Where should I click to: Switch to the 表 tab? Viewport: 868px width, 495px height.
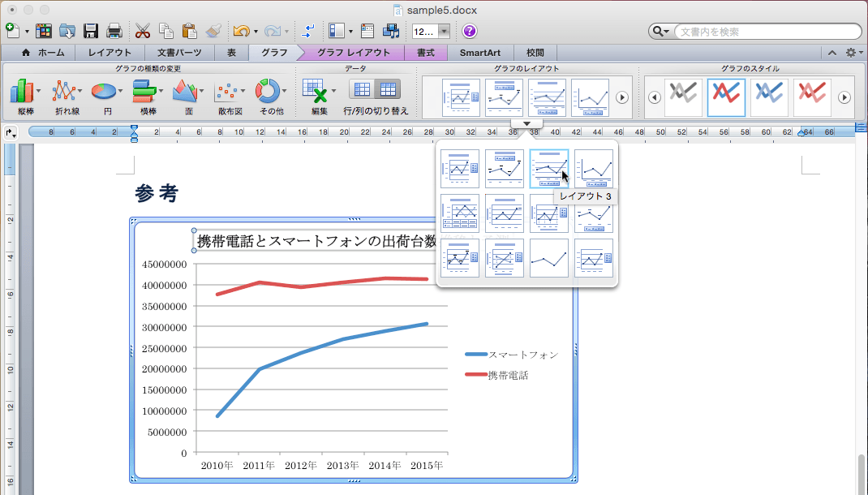pyautogui.click(x=231, y=53)
